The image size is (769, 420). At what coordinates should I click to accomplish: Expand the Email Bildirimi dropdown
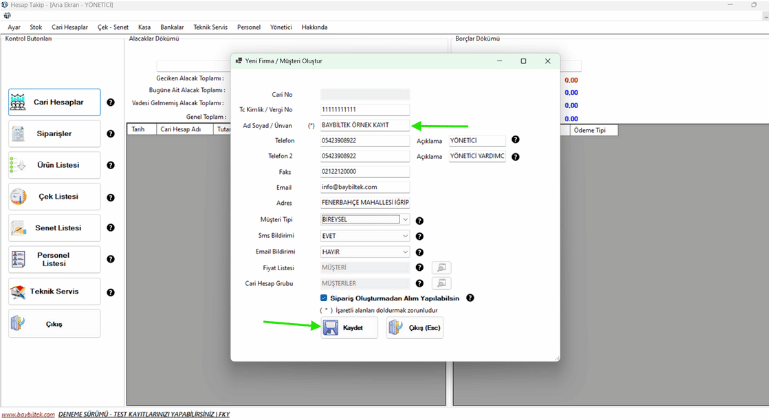click(405, 252)
